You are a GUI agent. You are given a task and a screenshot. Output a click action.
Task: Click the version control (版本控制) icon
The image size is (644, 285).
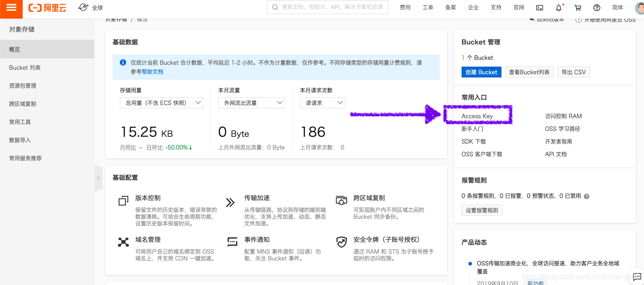point(123,201)
